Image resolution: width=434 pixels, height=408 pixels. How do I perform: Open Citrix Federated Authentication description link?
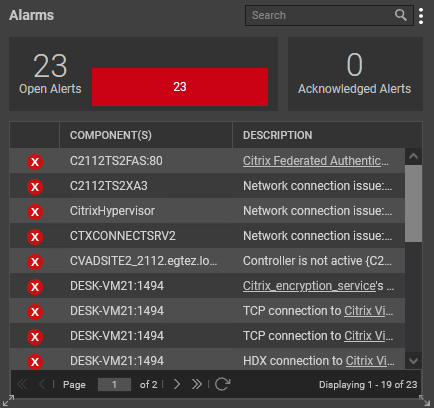316,161
